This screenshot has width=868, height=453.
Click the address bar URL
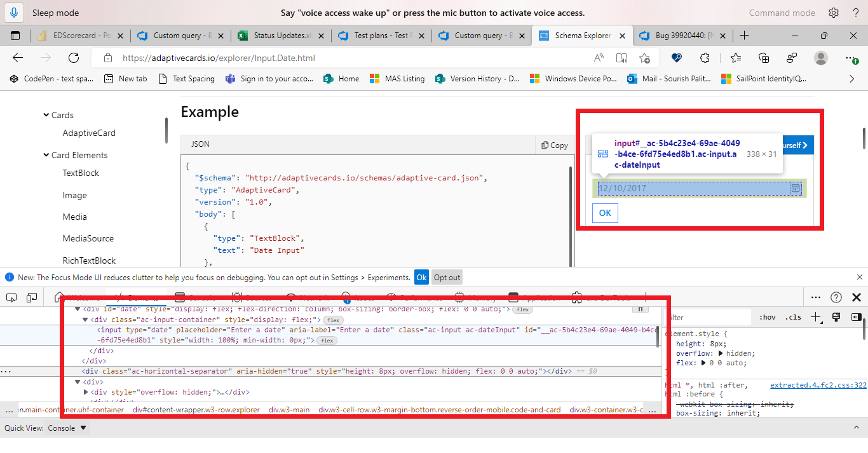[219, 58]
